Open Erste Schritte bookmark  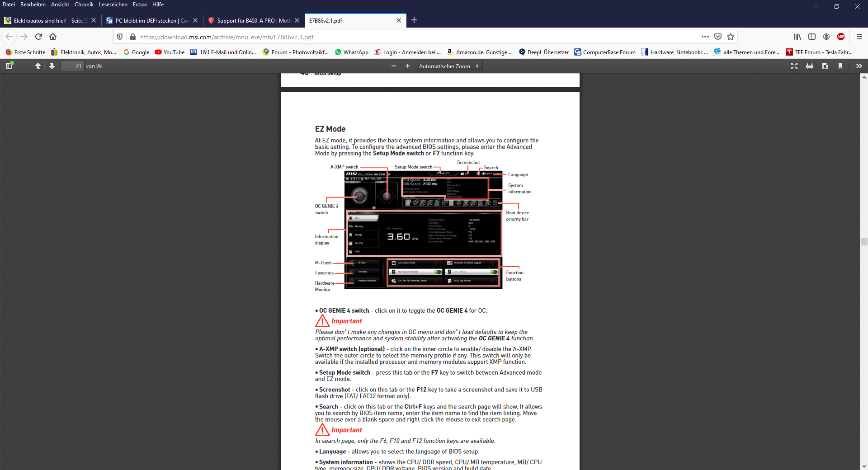click(x=25, y=52)
